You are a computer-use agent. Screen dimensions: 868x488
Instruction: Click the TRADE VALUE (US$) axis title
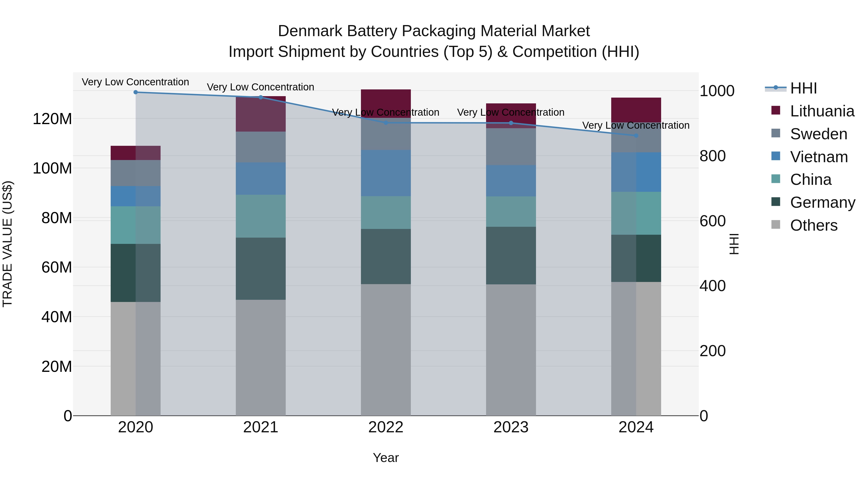pos(7,244)
